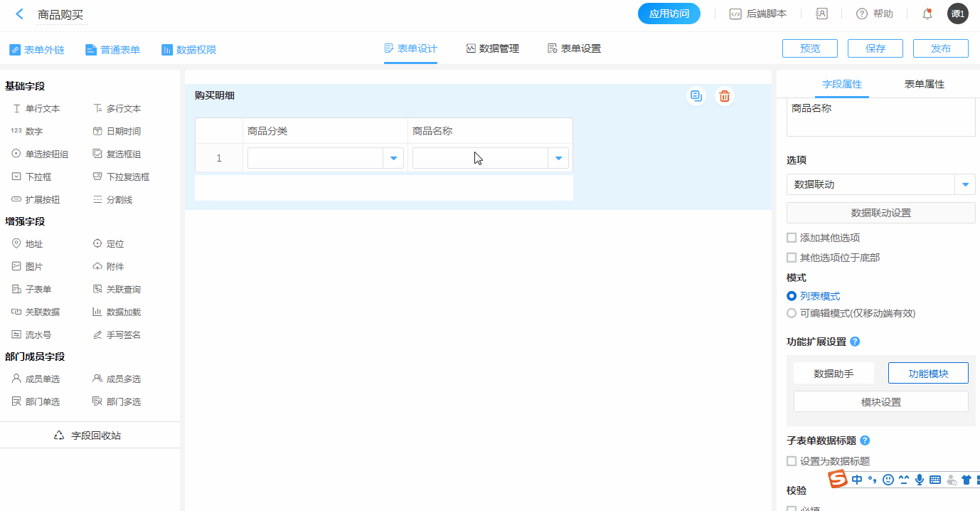Delete the 购买明细 subform with trash icon

(724, 96)
